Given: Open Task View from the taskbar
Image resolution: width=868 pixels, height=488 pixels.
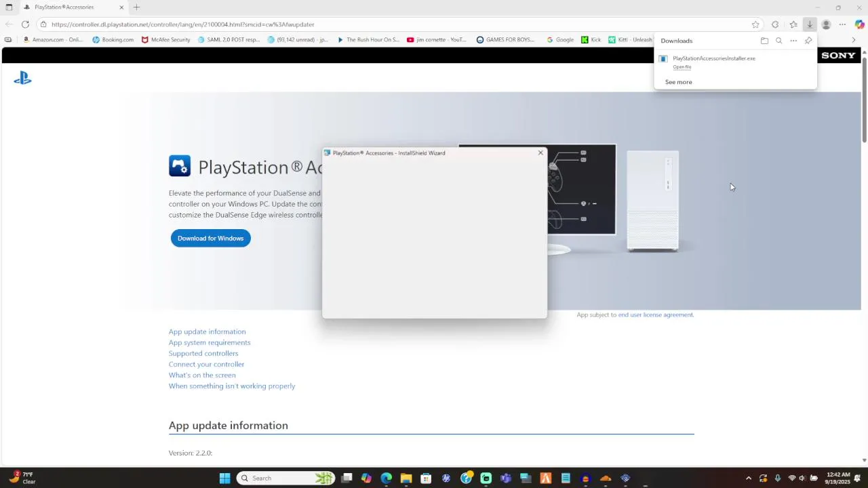Looking at the screenshot, I should coord(347,479).
